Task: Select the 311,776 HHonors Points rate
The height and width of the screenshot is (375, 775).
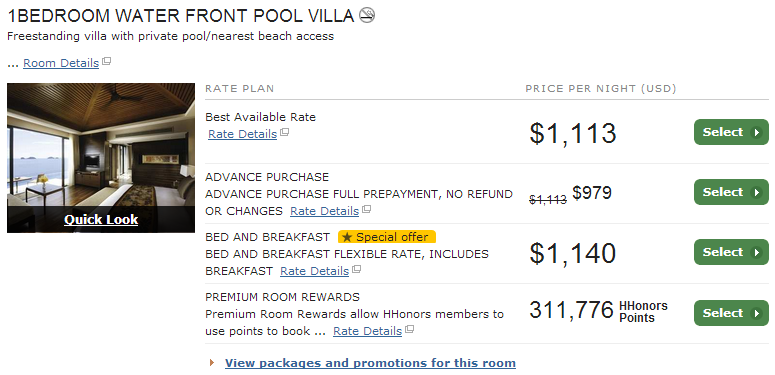Action: click(x=731, y=313)
